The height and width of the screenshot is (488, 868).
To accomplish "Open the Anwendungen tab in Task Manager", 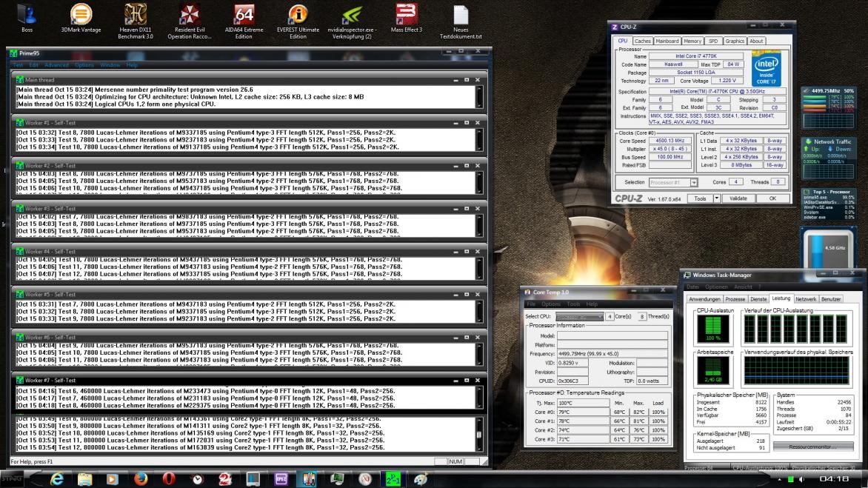I will [x=704, y=299].
